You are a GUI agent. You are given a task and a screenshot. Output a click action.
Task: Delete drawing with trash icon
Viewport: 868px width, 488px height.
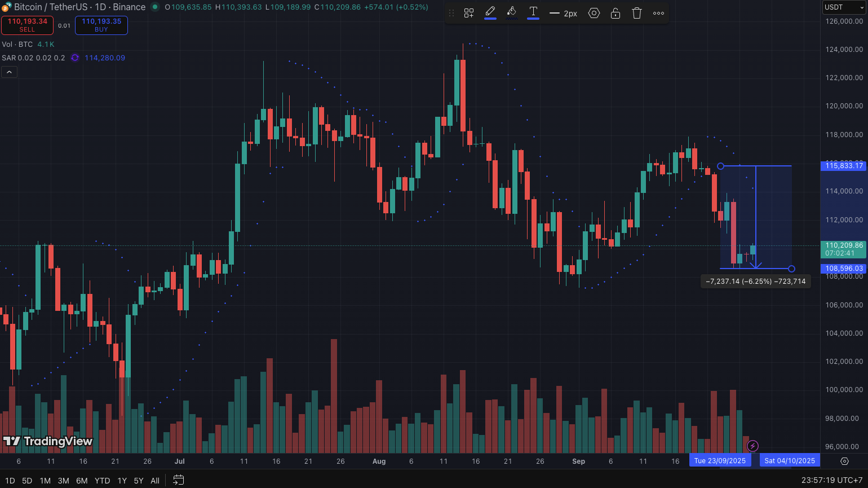pos(637,13)
